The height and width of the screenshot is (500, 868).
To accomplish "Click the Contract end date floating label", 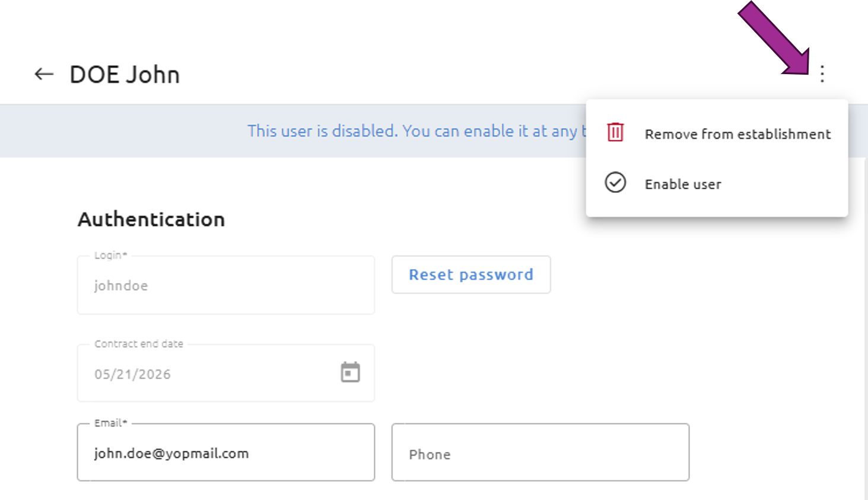I will [x=139, y=343].
